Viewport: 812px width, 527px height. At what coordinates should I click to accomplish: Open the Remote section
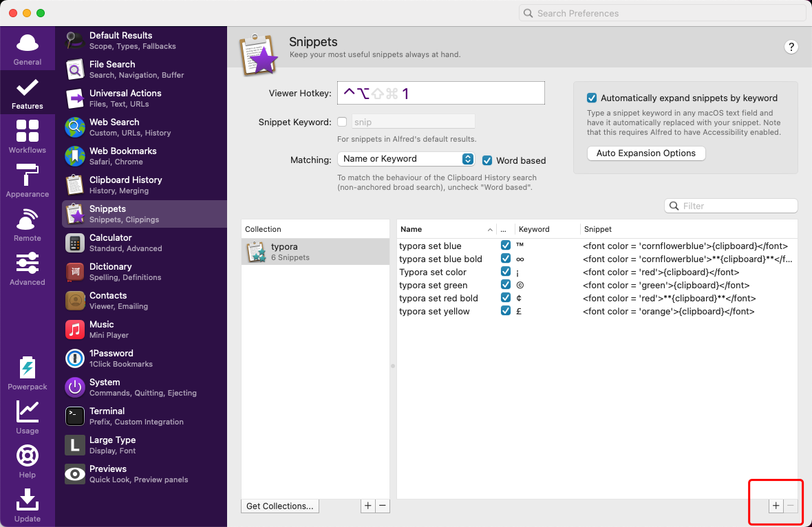(x=27, y=225)
